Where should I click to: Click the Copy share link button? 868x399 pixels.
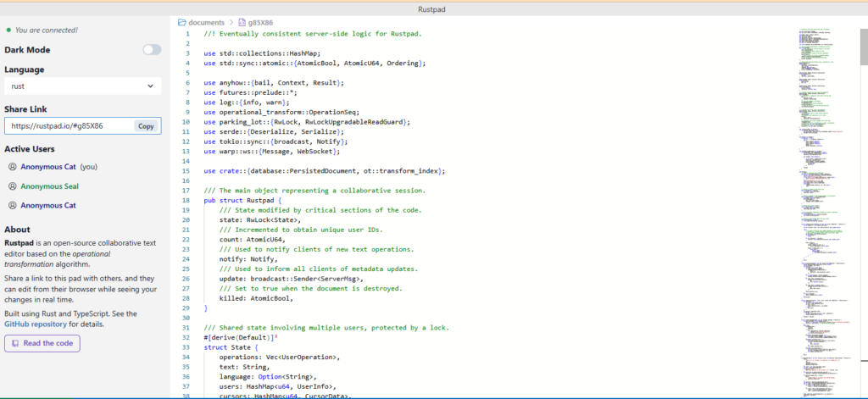(146, 126)
